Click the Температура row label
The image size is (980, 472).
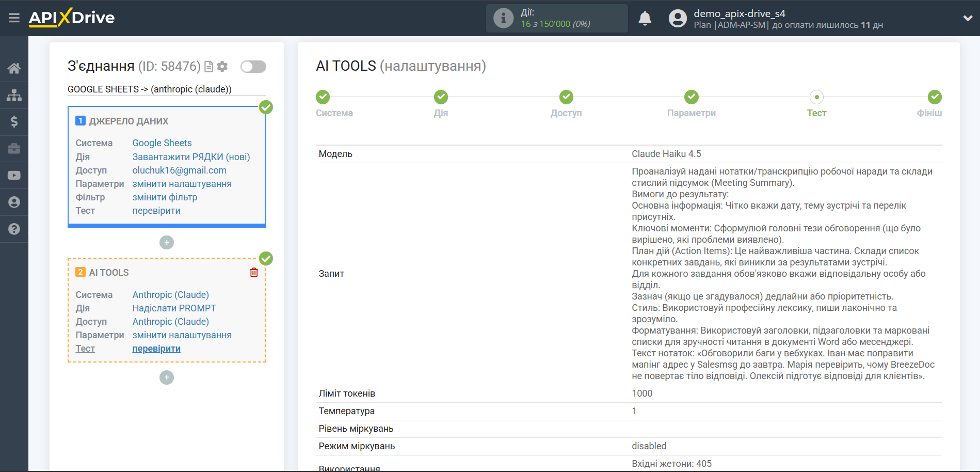347,411
